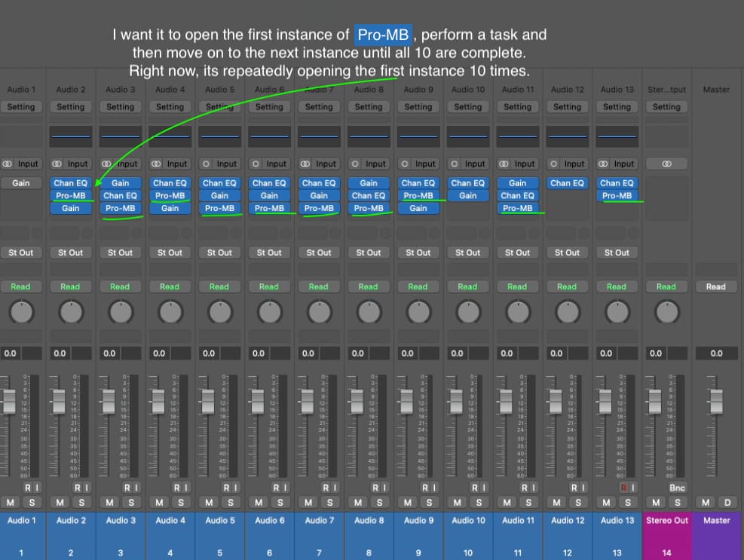Open Setting menu on Audio 6

tap(269, 107)
